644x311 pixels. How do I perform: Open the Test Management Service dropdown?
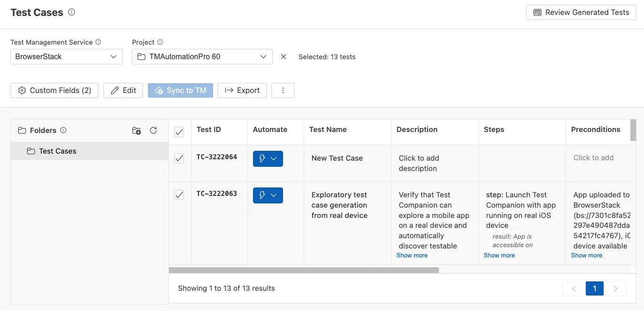pyautogui.click(x=66, y=56)
